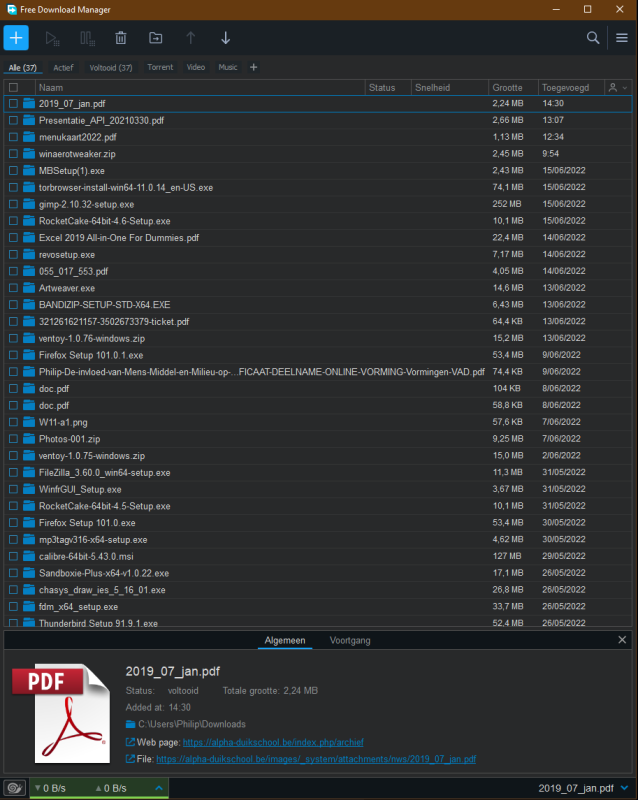Viewport: 638px width, 800px height.
Task: Click the external-link icon beside File
Action: (x=130, y=759)
